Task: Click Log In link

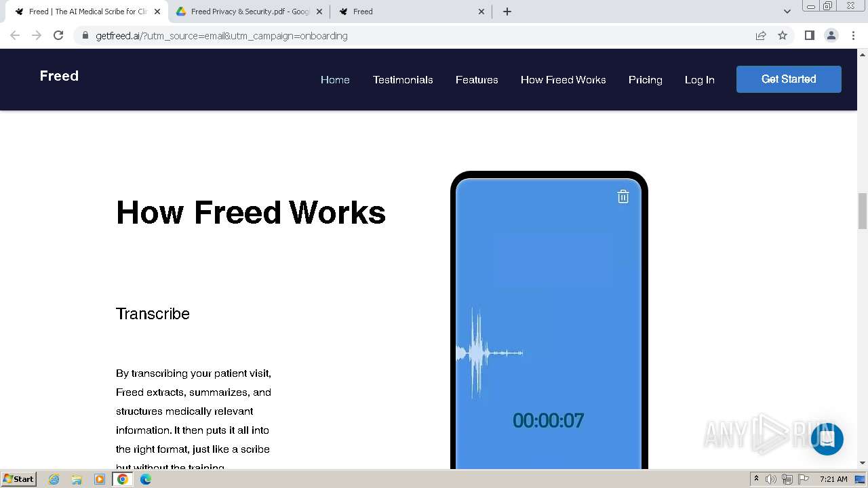Action: [700, 80]
